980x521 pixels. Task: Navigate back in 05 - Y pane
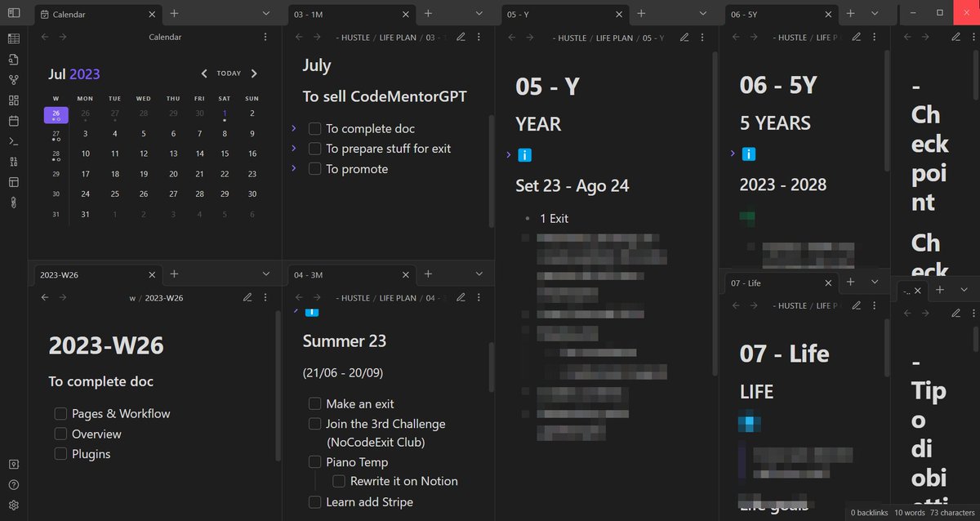pos(512,37)
